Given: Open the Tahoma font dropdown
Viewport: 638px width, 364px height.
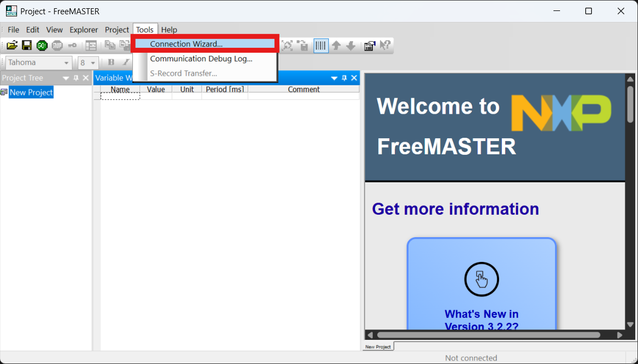Looking at the screenshot, I should click(66, 63).
